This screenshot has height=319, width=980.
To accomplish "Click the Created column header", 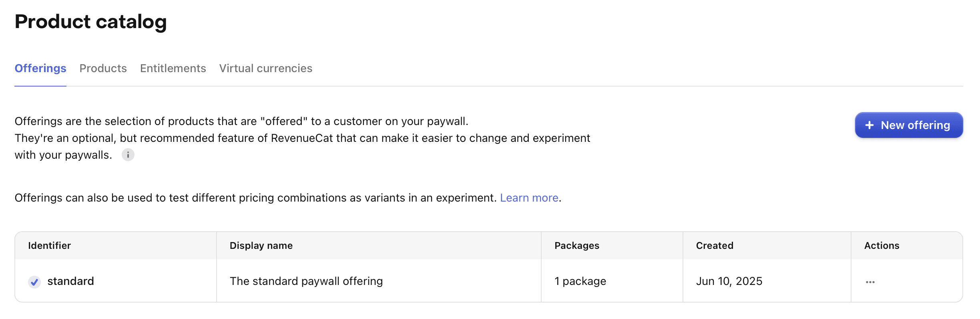I will (715, 246).
